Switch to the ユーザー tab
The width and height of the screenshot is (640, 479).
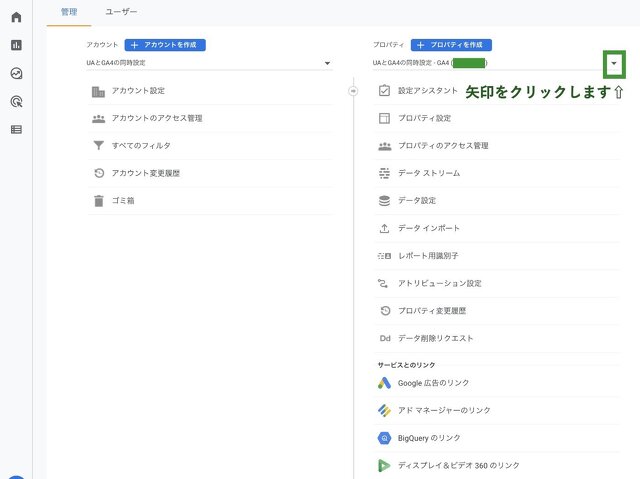[122, 12]
